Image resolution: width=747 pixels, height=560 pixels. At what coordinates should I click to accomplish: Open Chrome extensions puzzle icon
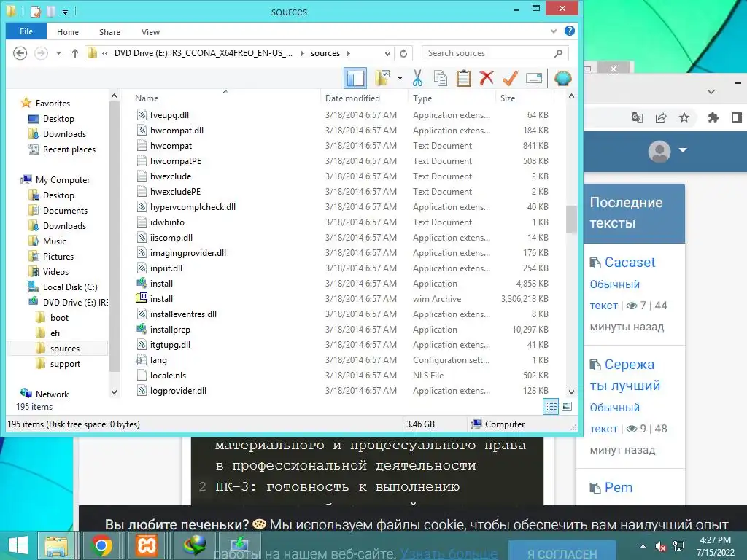point(713,117)
